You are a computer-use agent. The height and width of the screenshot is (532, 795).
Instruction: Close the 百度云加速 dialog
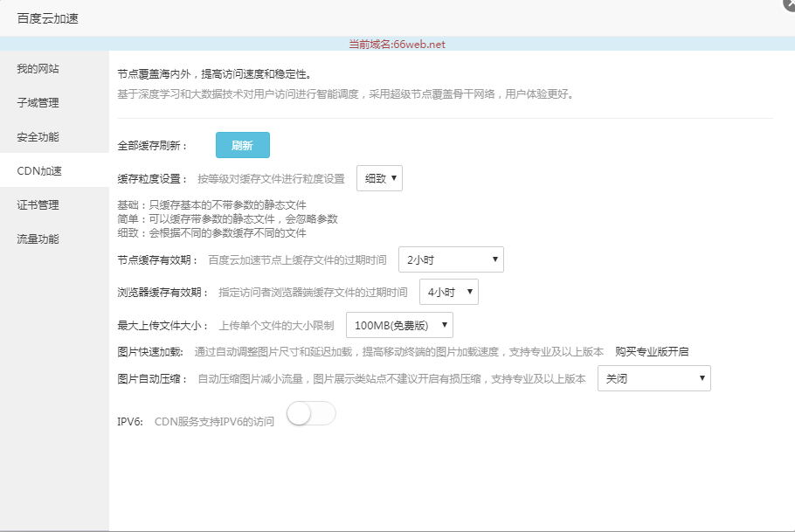(x=790, y=4)
